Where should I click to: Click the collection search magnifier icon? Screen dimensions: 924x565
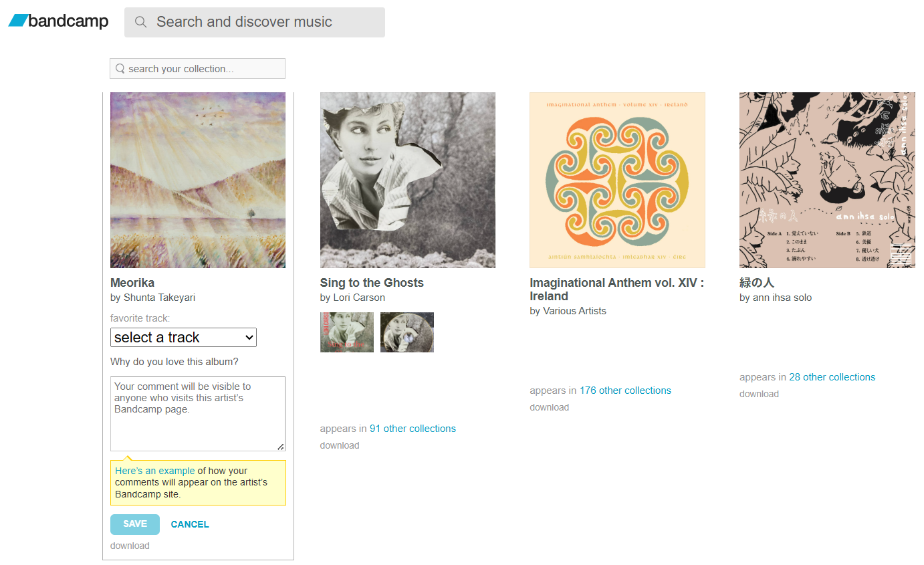pos(120,69)
